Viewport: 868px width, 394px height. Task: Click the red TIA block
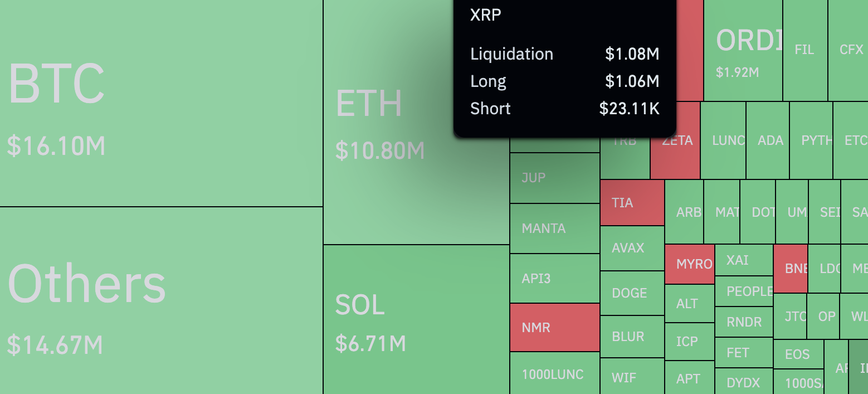632,203
